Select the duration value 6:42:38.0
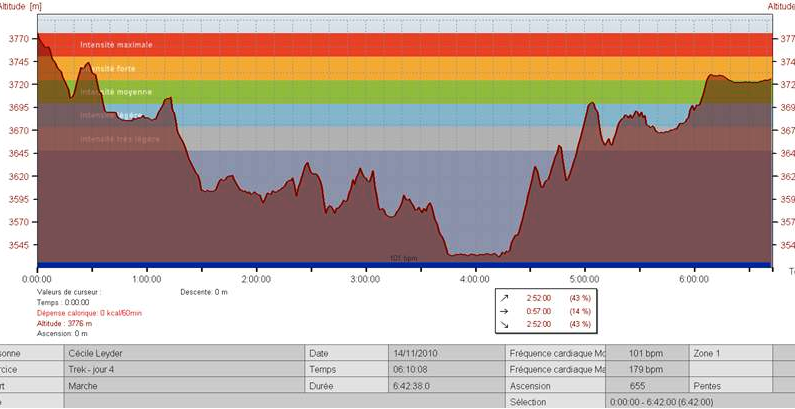Viewport: 795px width, 409px height. point(416,385)
